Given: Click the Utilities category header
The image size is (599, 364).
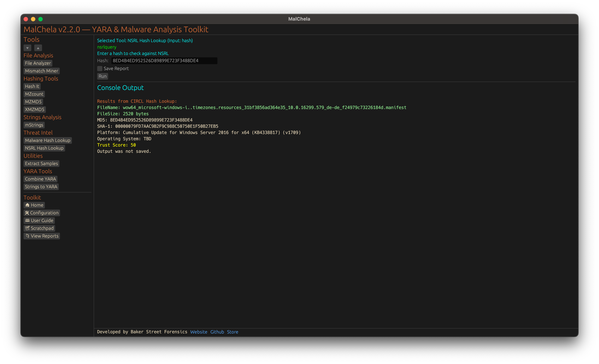Looking at the screenshot, I should pyautogui.click(x=33, y=156).
